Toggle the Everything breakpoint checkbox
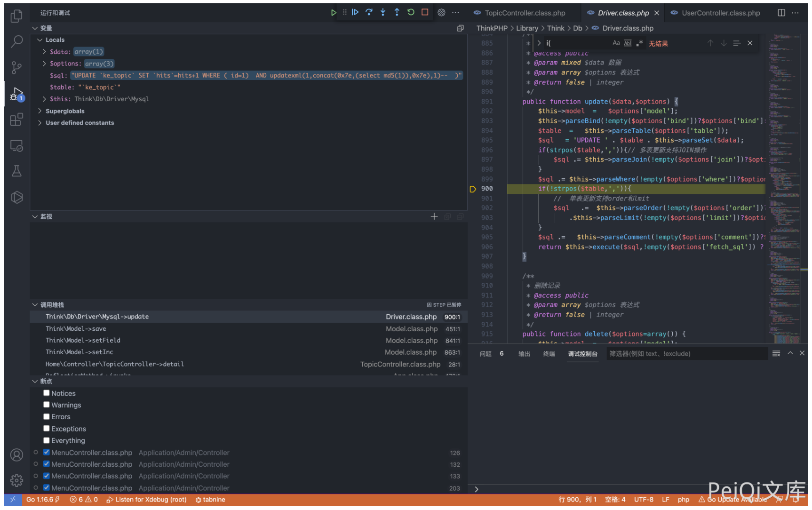This screenshot has width=812, height=510. click(47, 440)
